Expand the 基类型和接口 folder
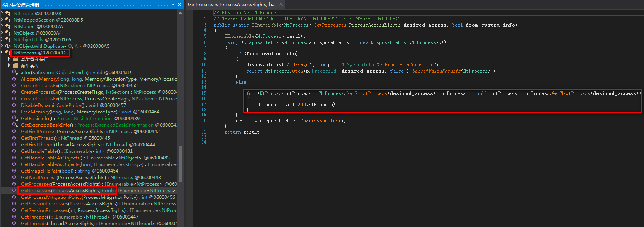644x227 pixels. click(x=9, y=59)
